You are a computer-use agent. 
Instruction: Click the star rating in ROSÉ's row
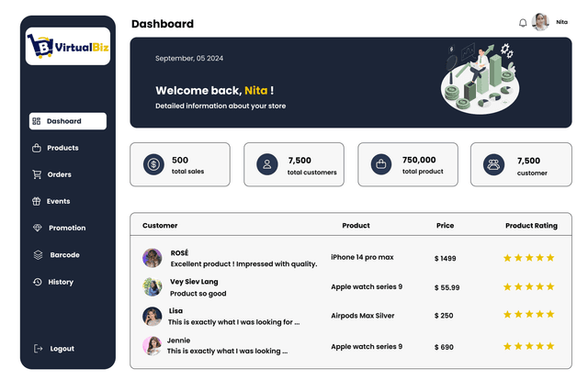pos(529,257)
